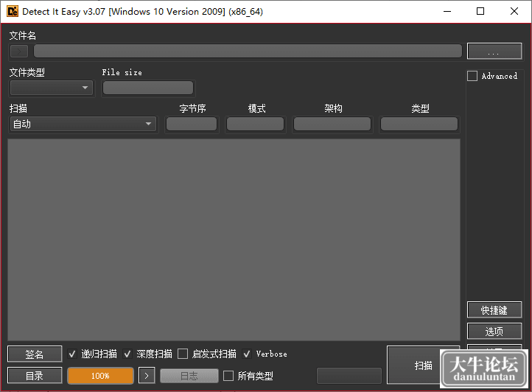Screen dimensions: 532x392
Task: Open the 扫描 mode dropdown set to 自动
Action: (x=83, y=124)
